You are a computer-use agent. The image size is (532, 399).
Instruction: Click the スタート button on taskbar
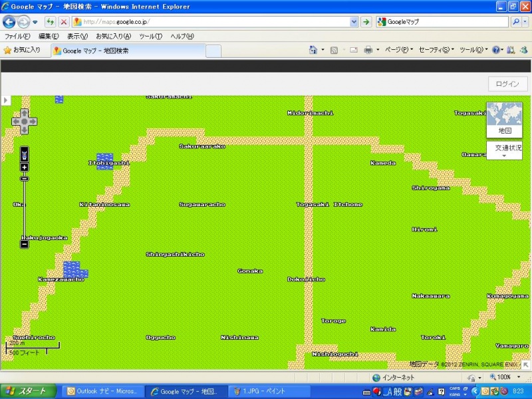28,391
